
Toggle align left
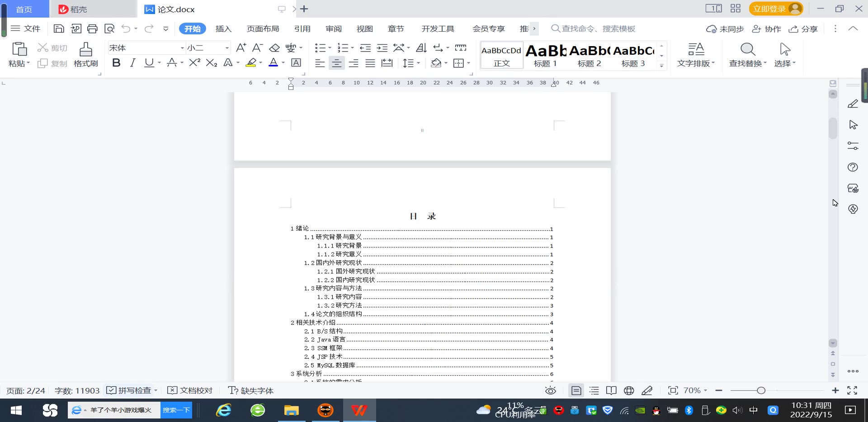320,63
